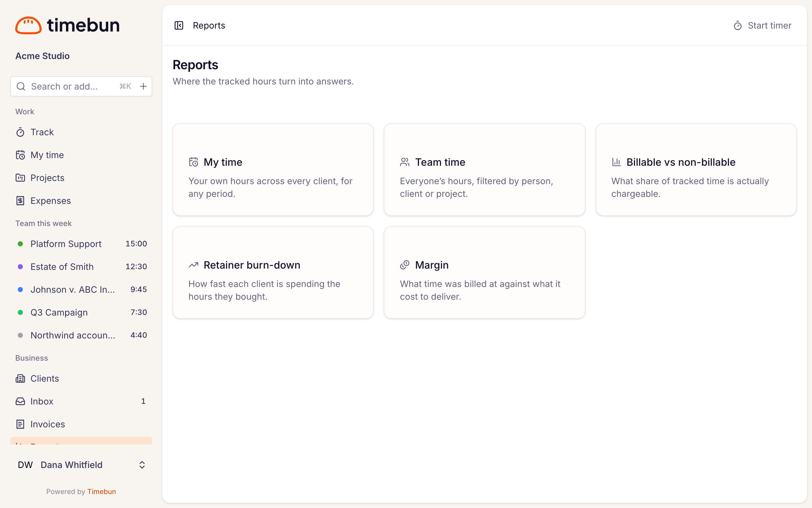The width and height of the screenshot is (812, 508).
Task: Click the search magnifier icon
Action: 21,86
